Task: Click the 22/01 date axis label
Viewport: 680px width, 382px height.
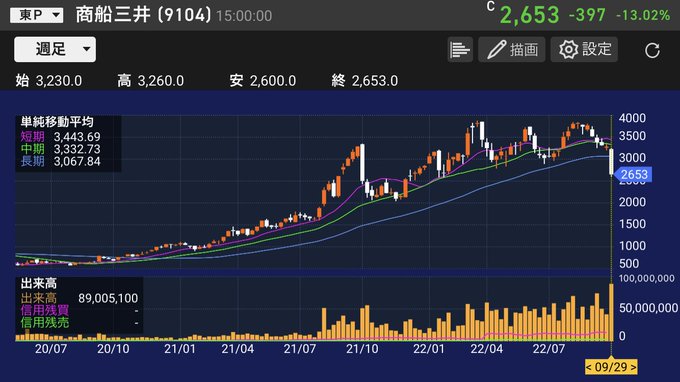Action: coord(428,349)
